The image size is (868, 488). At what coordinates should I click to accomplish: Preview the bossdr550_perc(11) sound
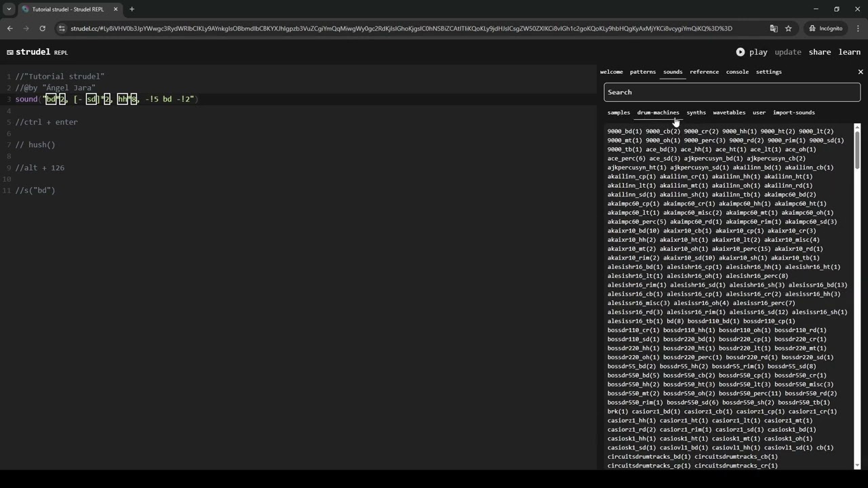pos(750,394)
